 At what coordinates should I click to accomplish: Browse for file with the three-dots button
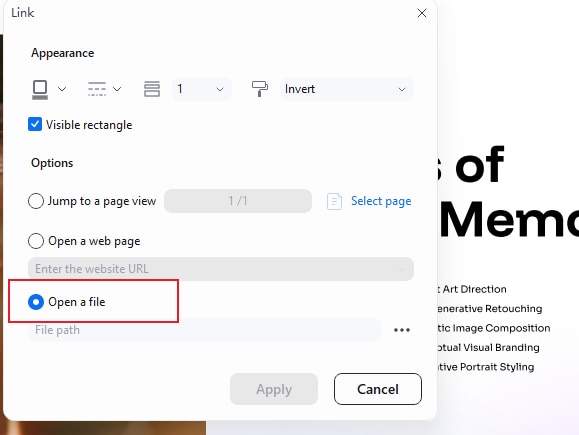click(402, 330)
